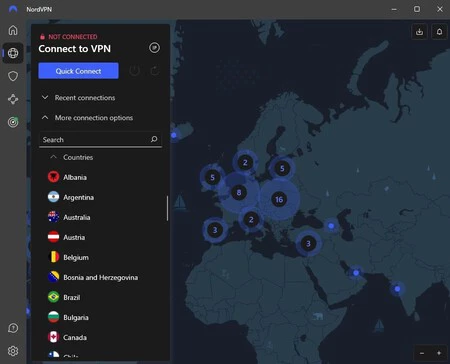The image size is (450, 364).
Task: Click the NOT CONNECTED status label
Action: [73, 37]
